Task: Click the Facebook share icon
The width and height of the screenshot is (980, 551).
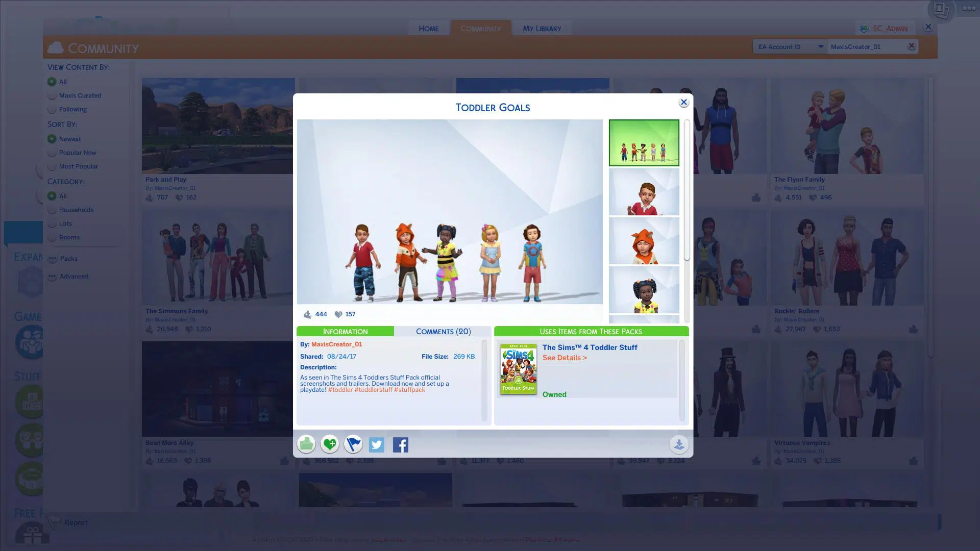Action: pyautogui.click(x=400, y=445)
